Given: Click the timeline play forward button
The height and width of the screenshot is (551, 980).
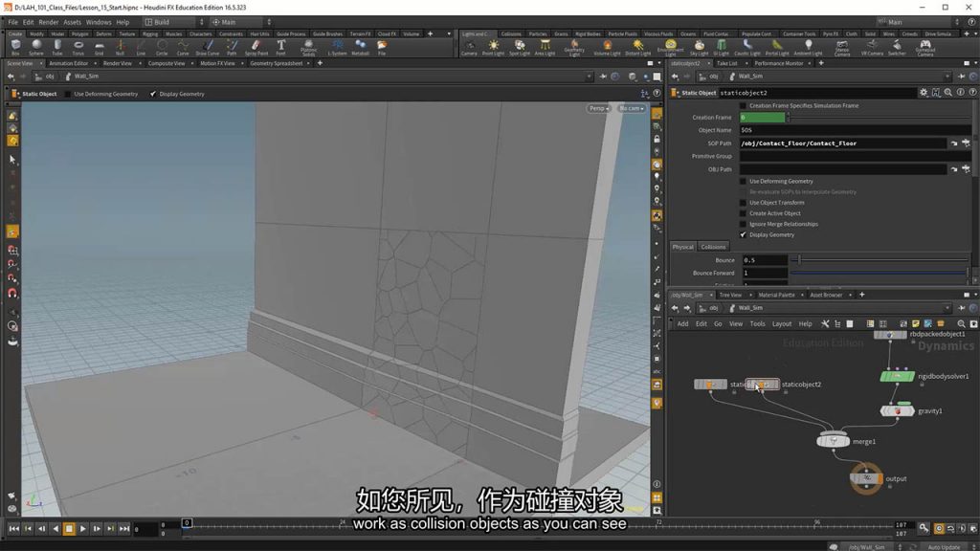Looking at the screenshot, I should point(82,528).
